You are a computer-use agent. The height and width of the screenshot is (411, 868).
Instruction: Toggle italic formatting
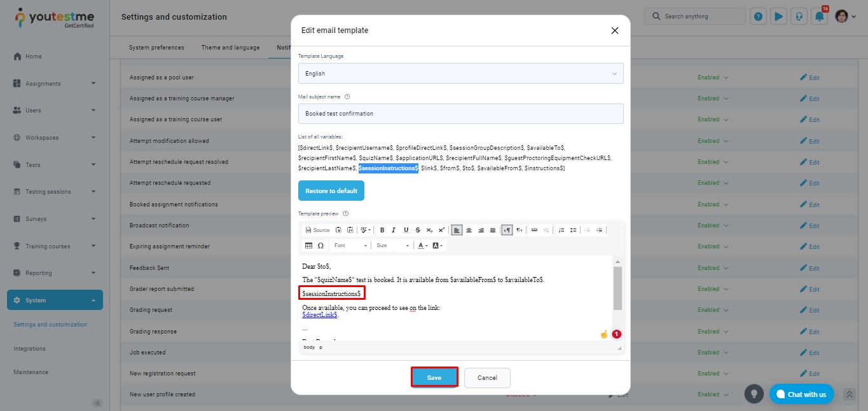394,230
